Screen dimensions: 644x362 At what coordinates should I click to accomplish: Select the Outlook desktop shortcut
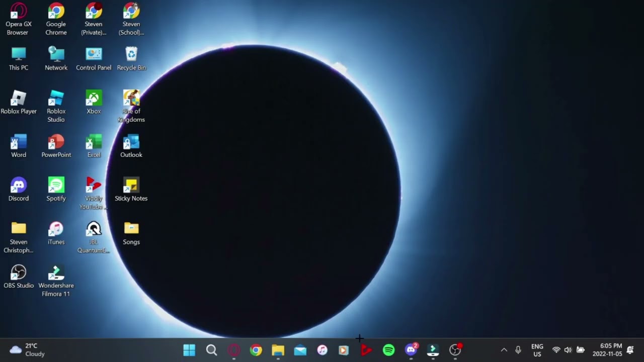tap(131, 146)
